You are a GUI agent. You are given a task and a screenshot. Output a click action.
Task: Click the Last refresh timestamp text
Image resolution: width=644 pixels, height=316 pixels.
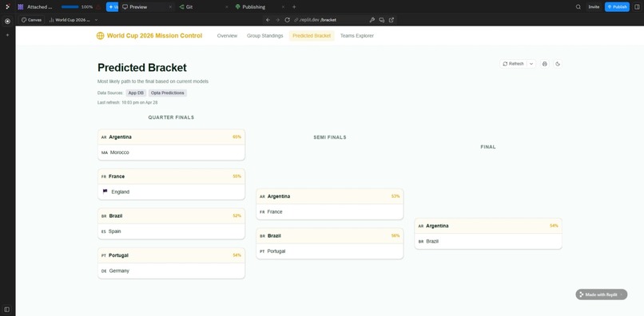[x=128, y=103]
